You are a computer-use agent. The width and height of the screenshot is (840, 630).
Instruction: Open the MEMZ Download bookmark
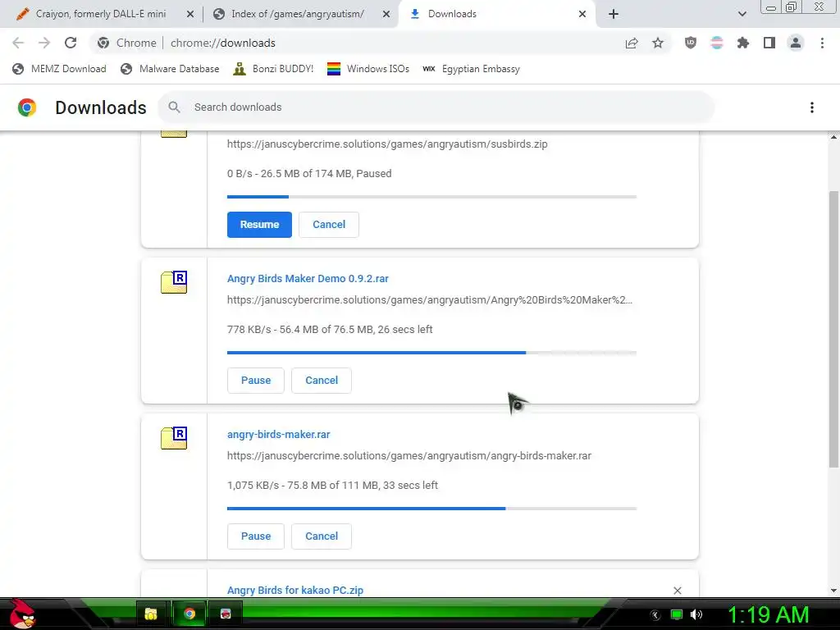59,69
